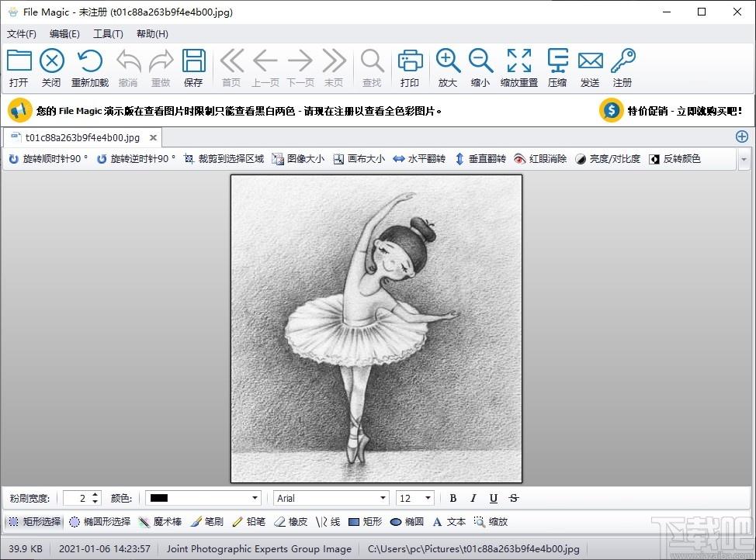This screenshot has width=756, height=560.
Task: Add a new tab with plus icon
Action: 742,137
